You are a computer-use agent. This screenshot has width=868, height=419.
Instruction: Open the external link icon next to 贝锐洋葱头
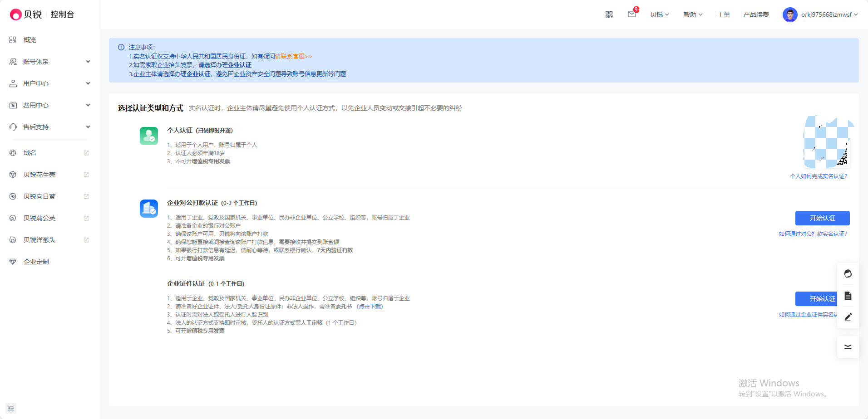pos(86,240)
